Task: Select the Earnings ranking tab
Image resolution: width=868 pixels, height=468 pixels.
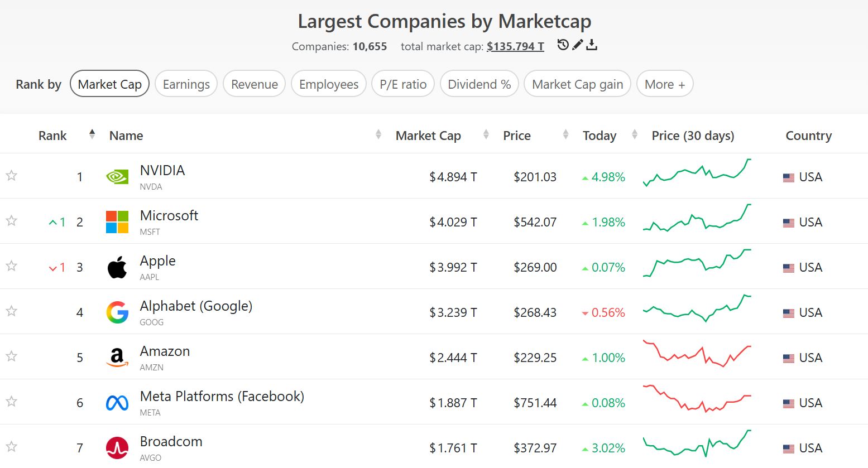Action: [x=186, y=84]
